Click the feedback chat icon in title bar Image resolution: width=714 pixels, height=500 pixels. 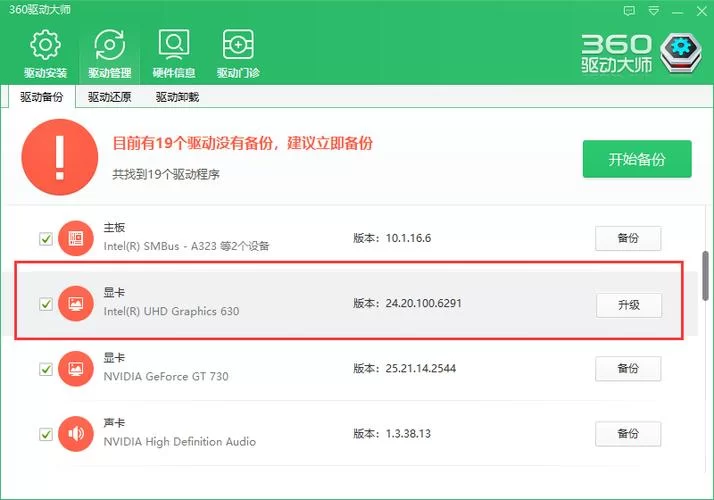point(629,11)
